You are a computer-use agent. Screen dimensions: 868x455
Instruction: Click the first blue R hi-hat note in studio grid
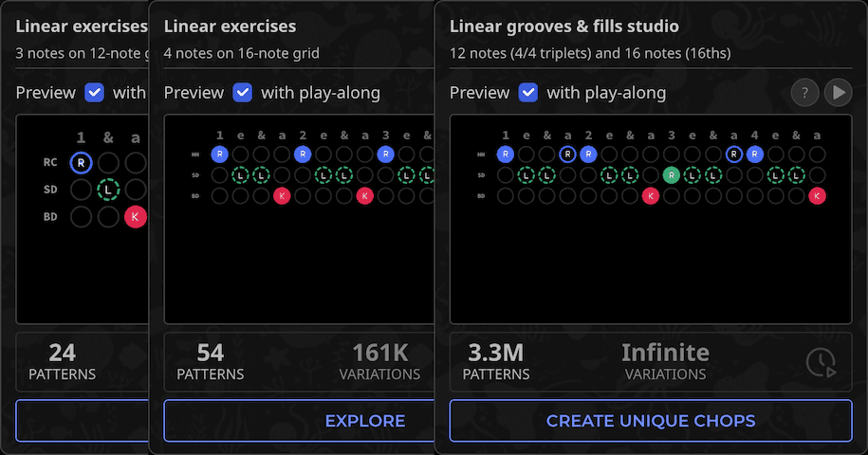pyautogui.click(x=505, y=154)
